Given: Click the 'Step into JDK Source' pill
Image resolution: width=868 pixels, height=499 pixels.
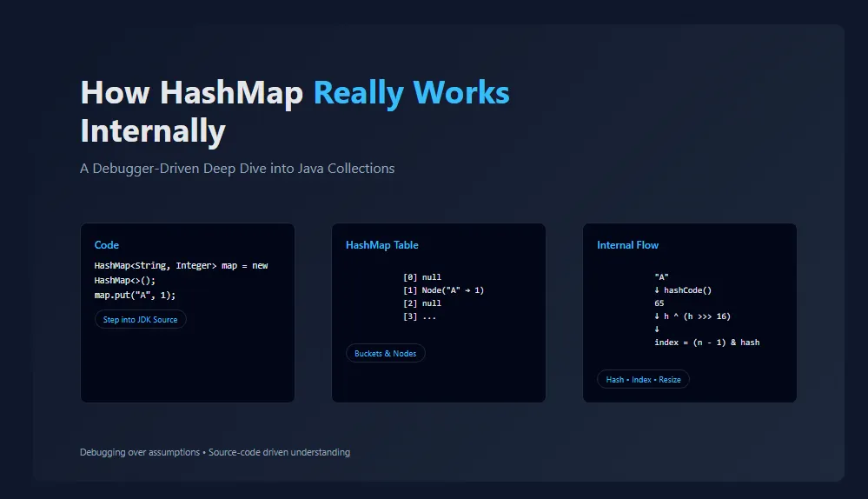Looking at the screenshot, I should (x=140, y=320).
